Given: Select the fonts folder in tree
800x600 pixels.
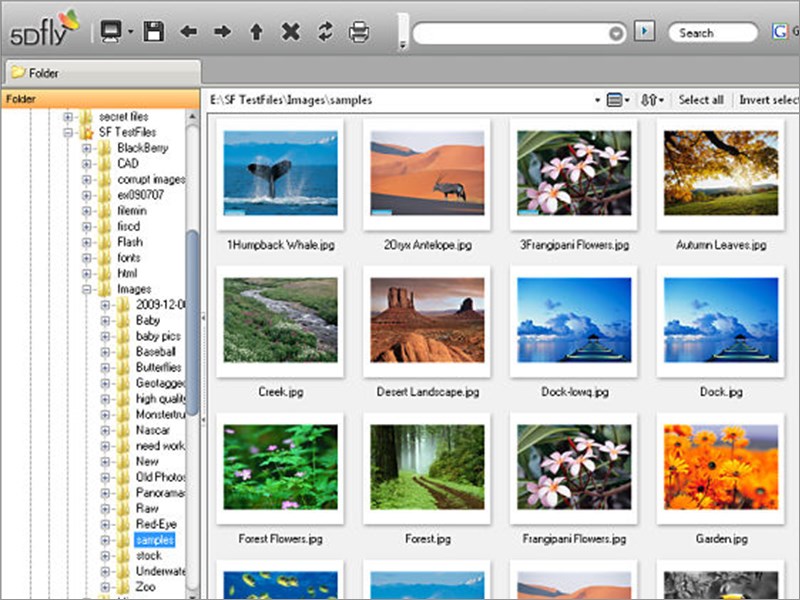Looking at the screenshot, I should tap(129, 258).
